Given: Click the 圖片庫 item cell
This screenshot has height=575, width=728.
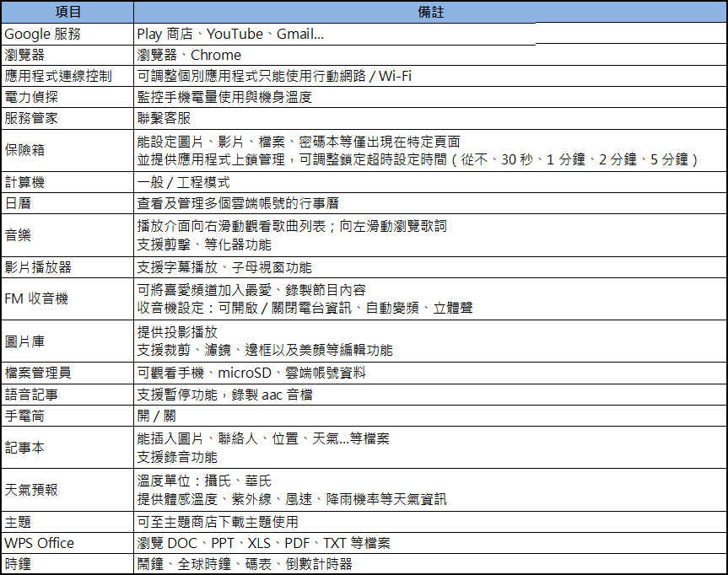Looking at the screenshot, I should [x=67, y=341].
